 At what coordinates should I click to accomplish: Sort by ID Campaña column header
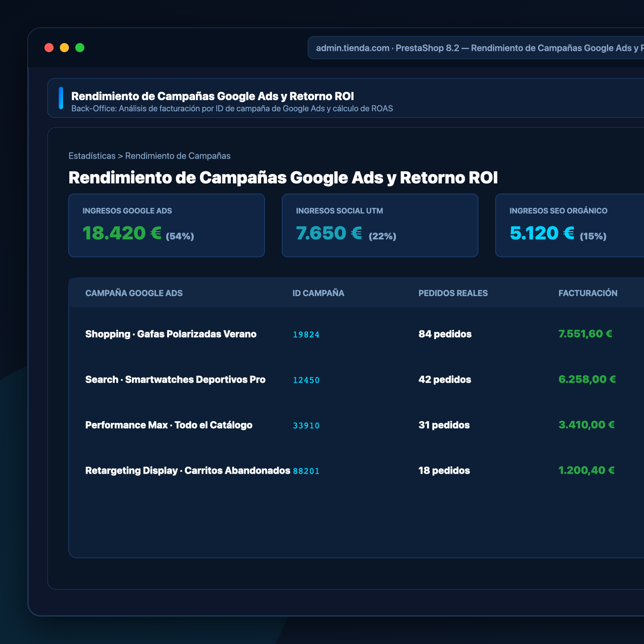click(318, 293)
